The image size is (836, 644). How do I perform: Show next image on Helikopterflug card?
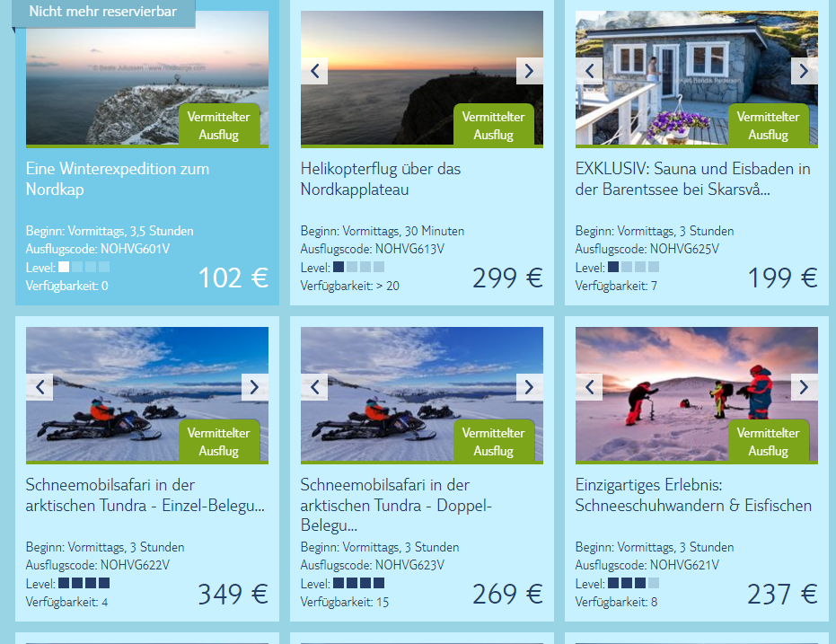click(x=530, y=71)
